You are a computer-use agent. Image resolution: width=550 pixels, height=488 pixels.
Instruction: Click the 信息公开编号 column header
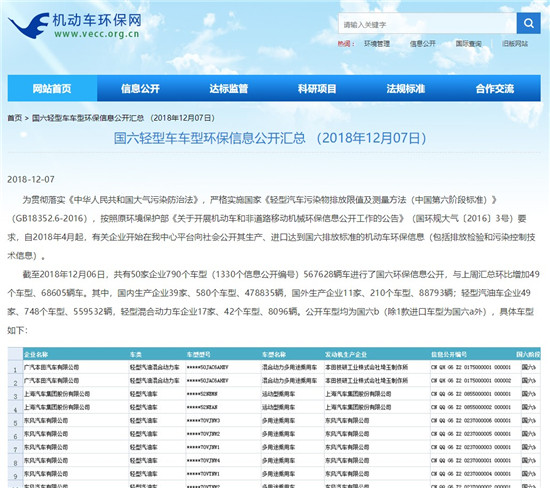tap(449, 354)
